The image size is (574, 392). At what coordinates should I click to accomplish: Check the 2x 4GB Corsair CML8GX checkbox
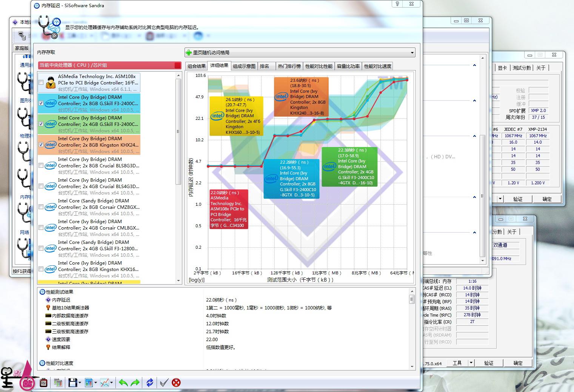[x=41, y=228]
